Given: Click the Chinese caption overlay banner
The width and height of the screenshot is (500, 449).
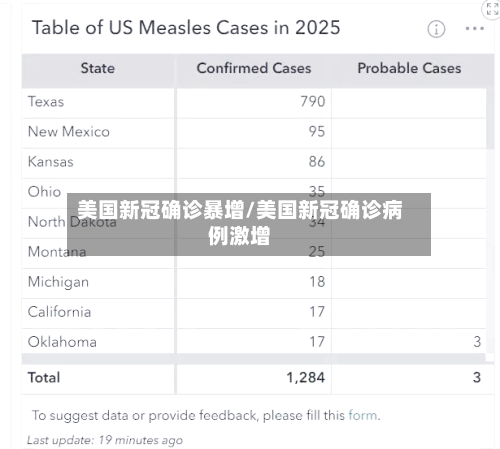Looking at the screenshot, I should click(x=249, y=224).
